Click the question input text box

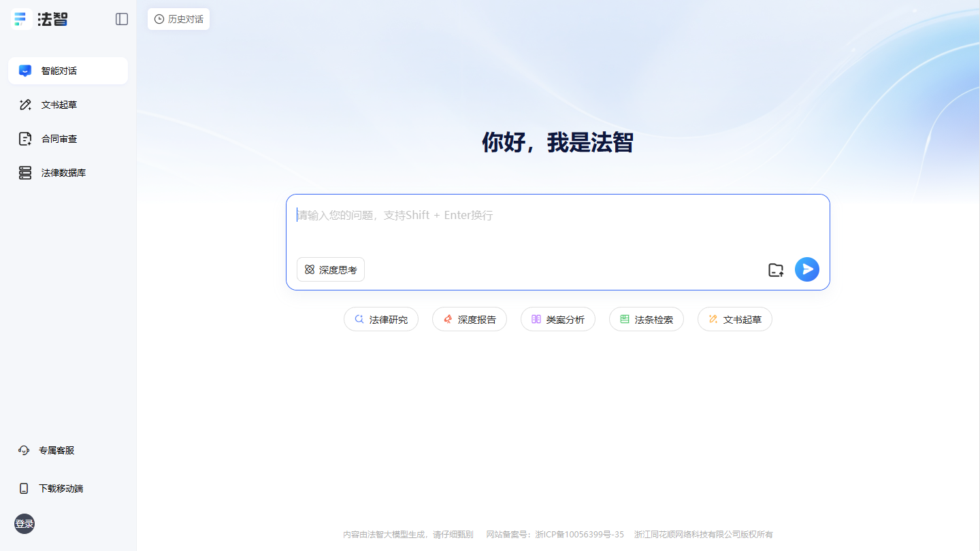click(x=557, y=225)
